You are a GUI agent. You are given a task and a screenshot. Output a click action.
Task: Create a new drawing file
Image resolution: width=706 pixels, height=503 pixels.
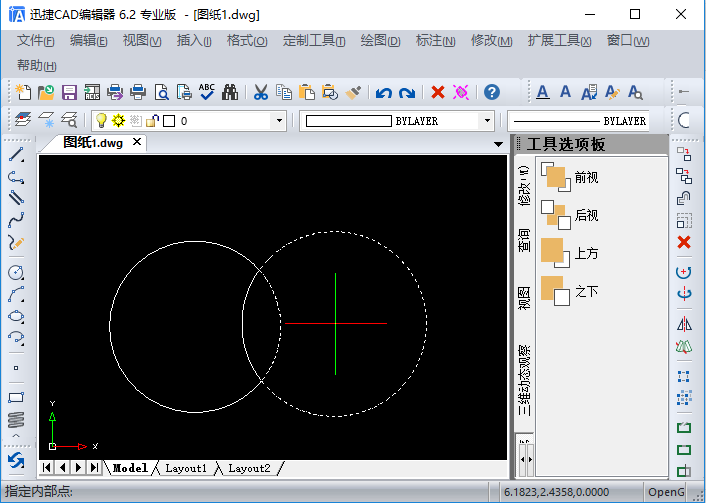click(23, 92)
